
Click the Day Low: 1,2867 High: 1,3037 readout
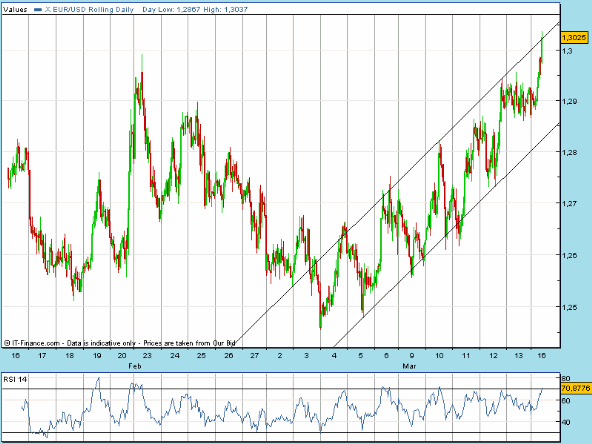[195, 9]
